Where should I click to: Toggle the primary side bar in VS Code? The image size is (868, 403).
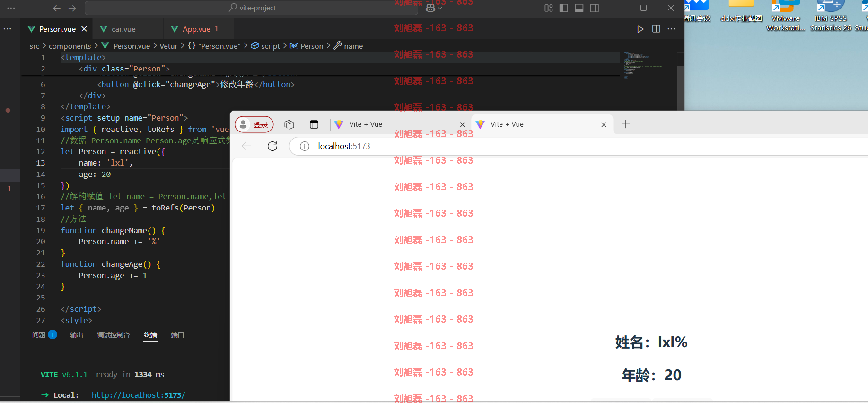tap(564, 8)
